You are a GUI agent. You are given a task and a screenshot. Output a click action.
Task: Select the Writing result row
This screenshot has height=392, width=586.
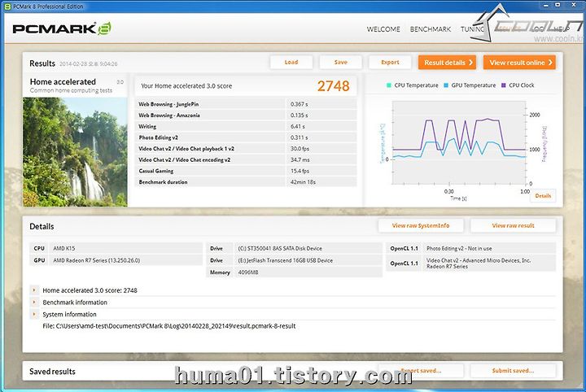tap(246, 127)
